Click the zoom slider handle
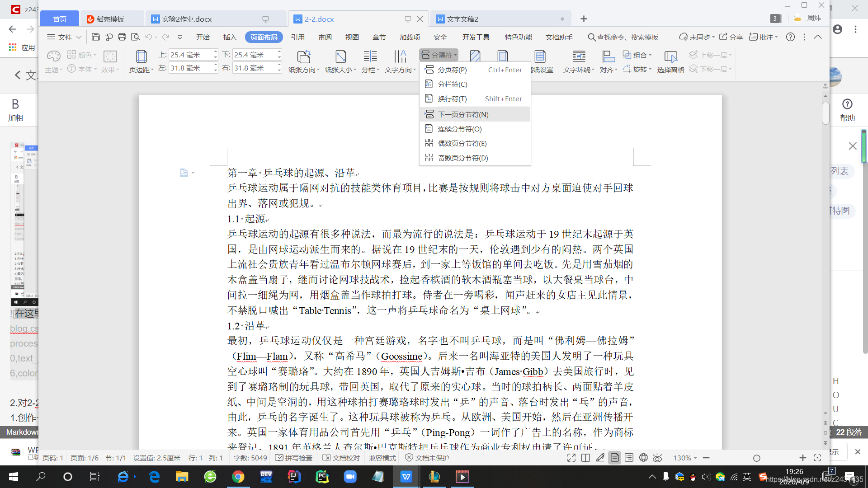Viewport: 868px width, 488px height. (756, 458)
